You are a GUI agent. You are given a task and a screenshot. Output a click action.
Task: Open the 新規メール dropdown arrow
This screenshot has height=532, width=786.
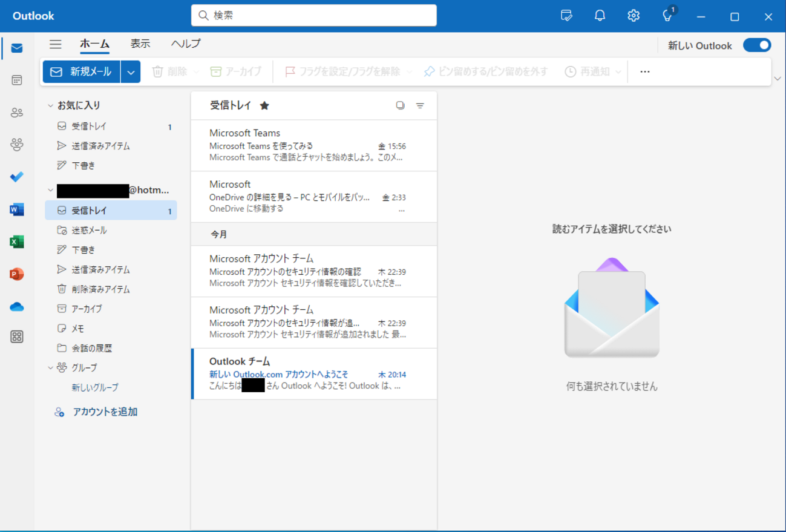coord(131,72)
